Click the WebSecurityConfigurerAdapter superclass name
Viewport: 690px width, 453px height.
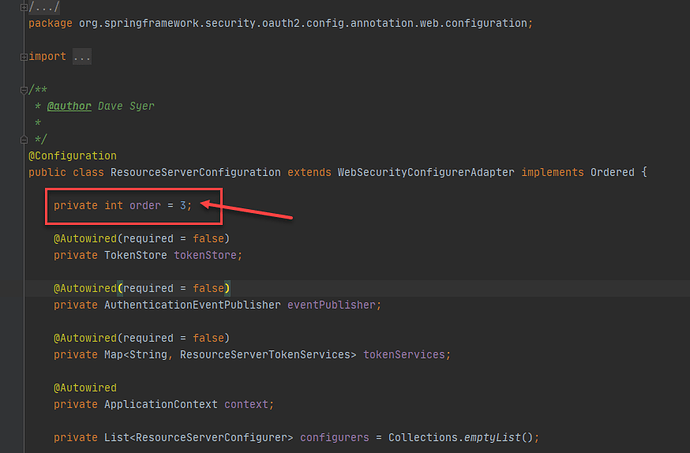pos(426,172)
